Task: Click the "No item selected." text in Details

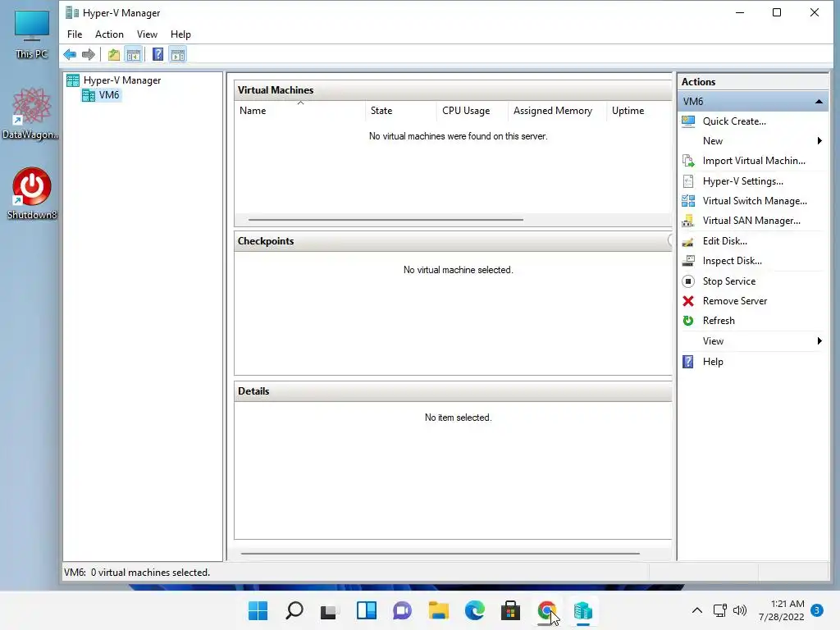Action: click(x=458, y=418)
